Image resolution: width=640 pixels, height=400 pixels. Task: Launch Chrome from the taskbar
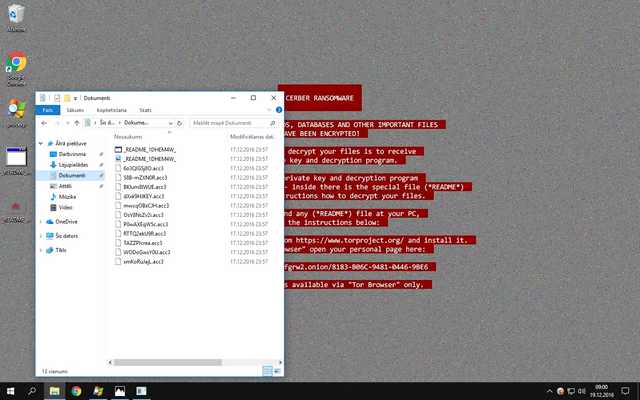tap(76, 391)
